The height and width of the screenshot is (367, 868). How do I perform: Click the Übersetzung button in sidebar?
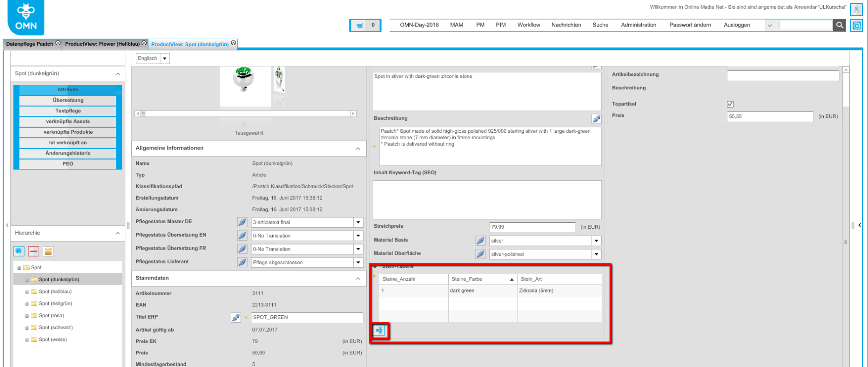[68, 100]
